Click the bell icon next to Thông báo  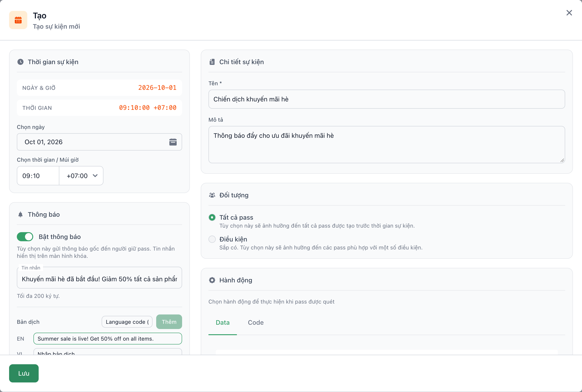[20, 214]
